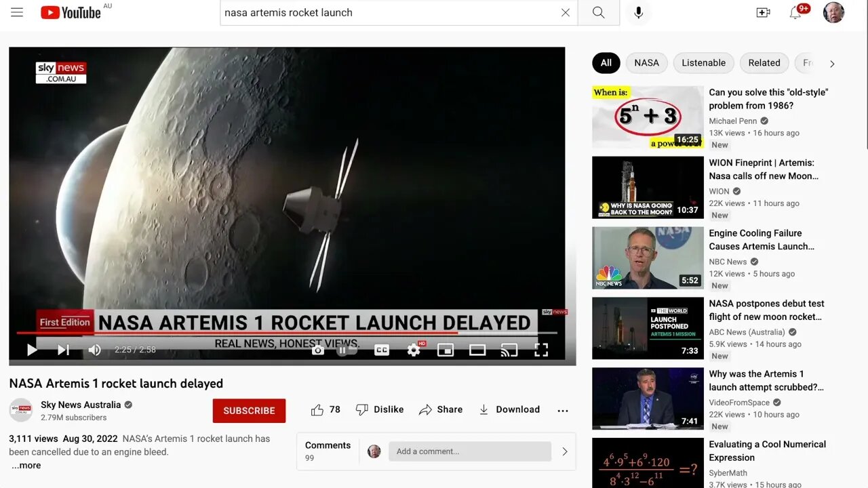Open the Create video icon
The width and height of the screenshot is (868, 488).
click(x=763, y=12)
